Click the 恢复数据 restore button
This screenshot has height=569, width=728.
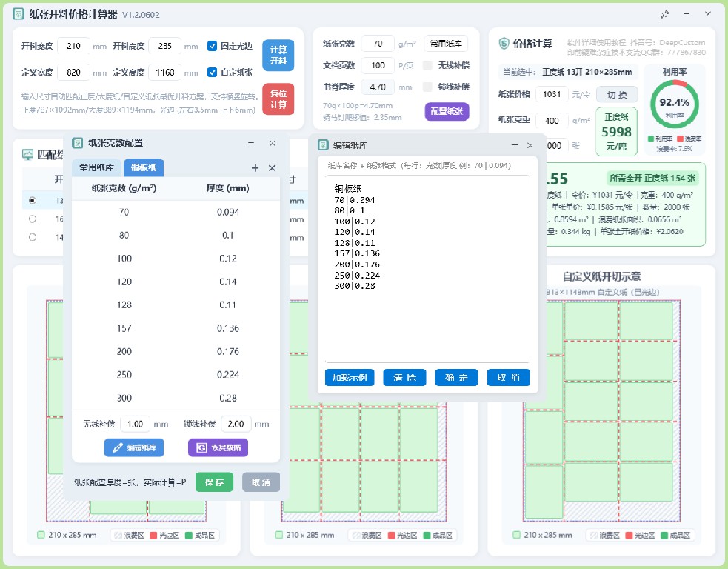(218, 447)
